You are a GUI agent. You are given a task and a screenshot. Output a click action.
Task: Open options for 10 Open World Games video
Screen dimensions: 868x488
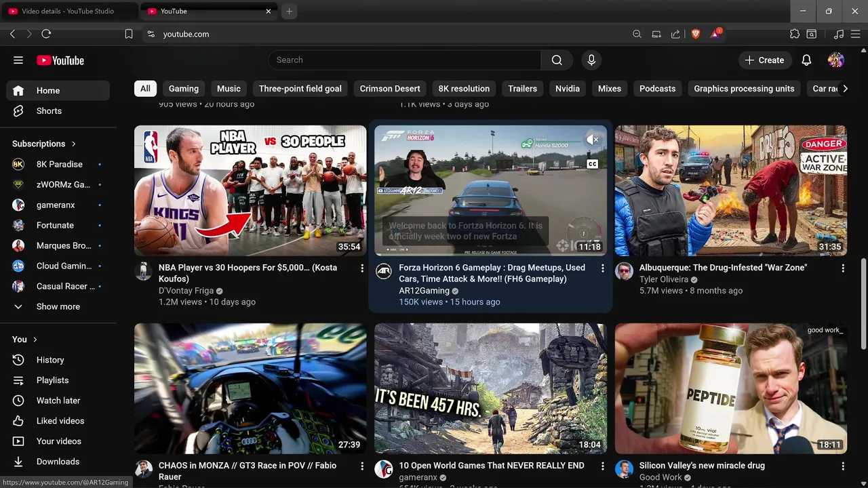(602, 466)
